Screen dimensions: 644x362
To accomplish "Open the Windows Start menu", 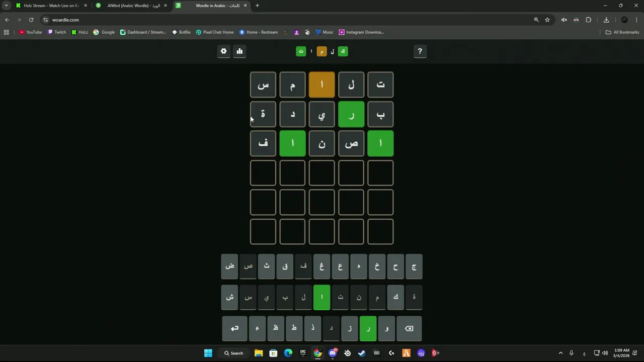I will (x=208, y=353).
